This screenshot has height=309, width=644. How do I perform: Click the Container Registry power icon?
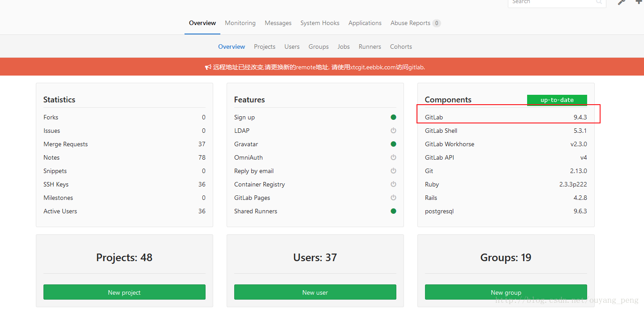click(x=393, y=184)
